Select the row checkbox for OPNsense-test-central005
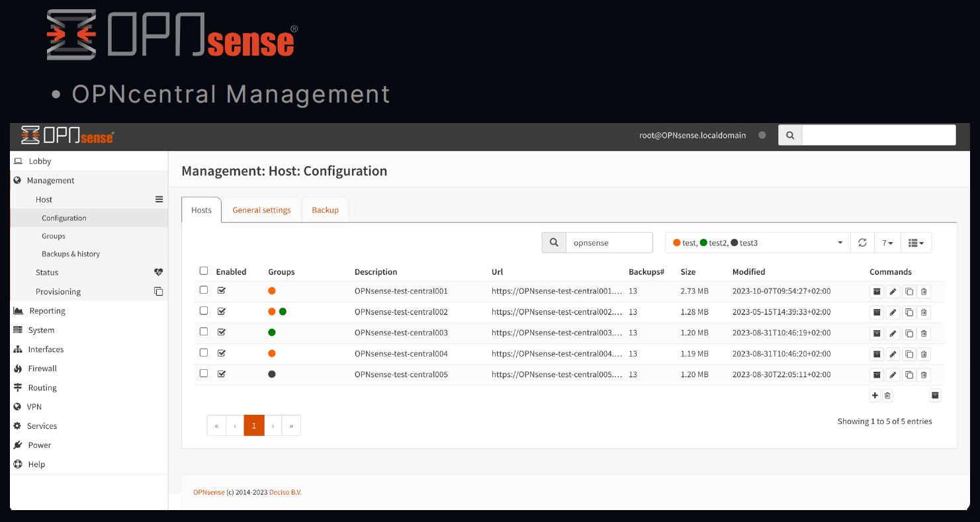This screenshot has height=522, width=980. click(x=204, y=373)
